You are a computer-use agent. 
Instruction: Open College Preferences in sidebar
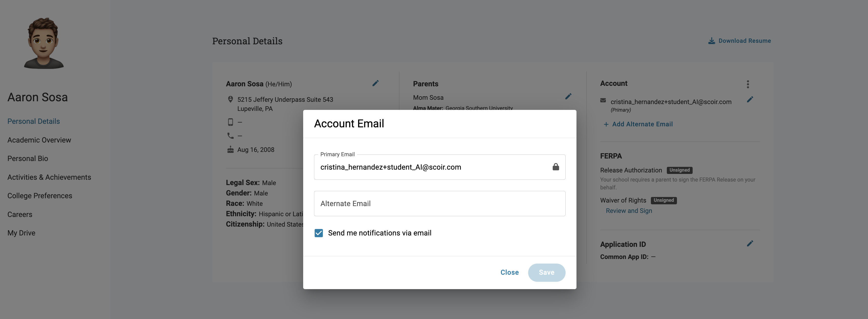(x=40, y=196)
